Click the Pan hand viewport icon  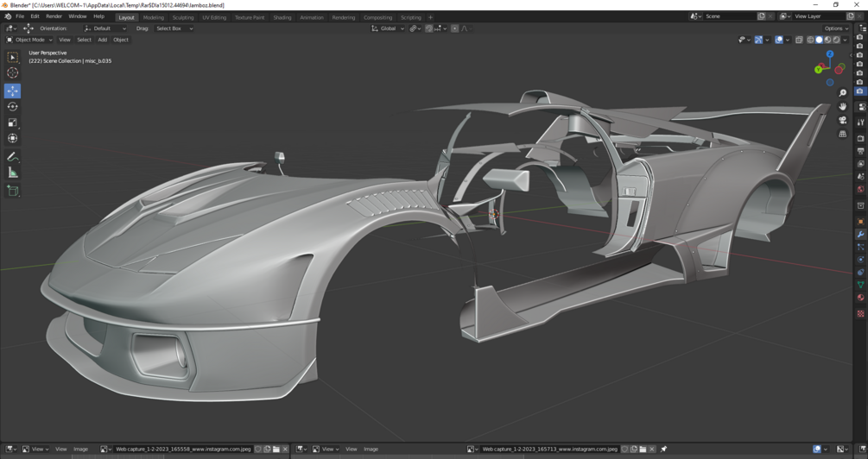point(843,107)
